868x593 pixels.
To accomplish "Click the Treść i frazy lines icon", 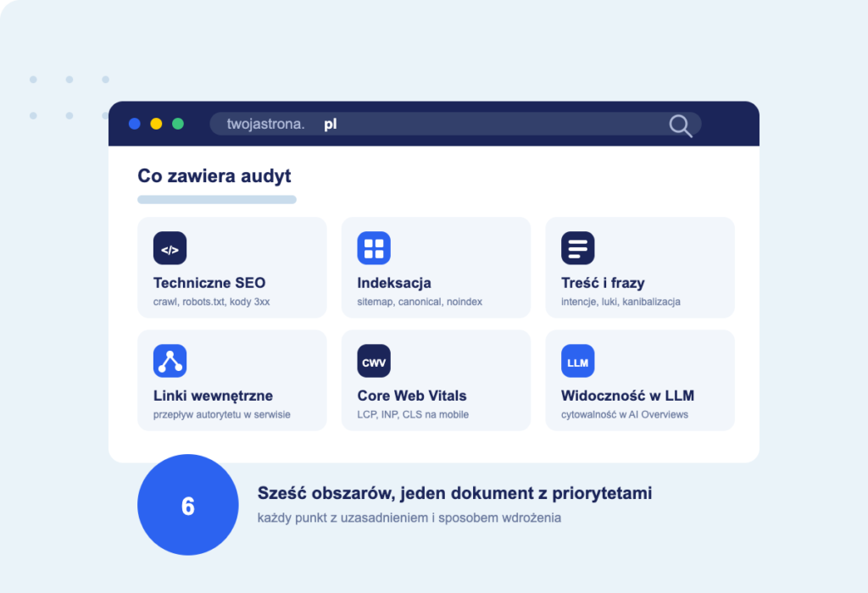I will [x=578, y=248].
